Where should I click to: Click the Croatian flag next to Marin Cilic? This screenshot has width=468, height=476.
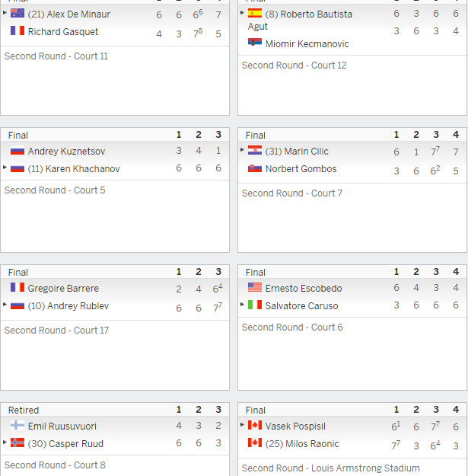pos(255,150)
